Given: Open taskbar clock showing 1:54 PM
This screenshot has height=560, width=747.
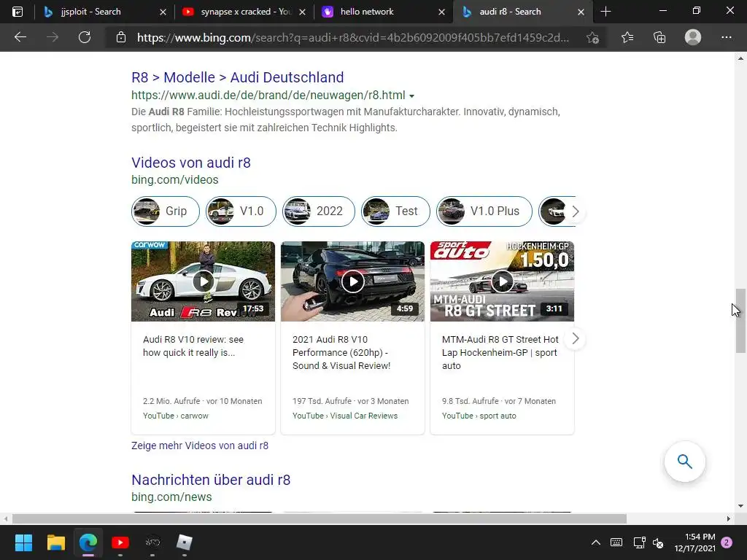Looking at the screenshot, I should coord(694,542).
